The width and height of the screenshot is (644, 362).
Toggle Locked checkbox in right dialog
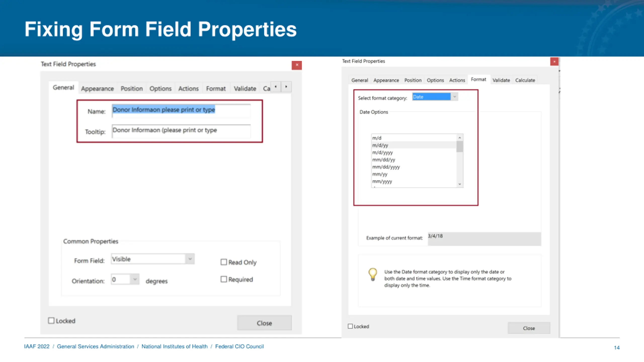(350, 326)
